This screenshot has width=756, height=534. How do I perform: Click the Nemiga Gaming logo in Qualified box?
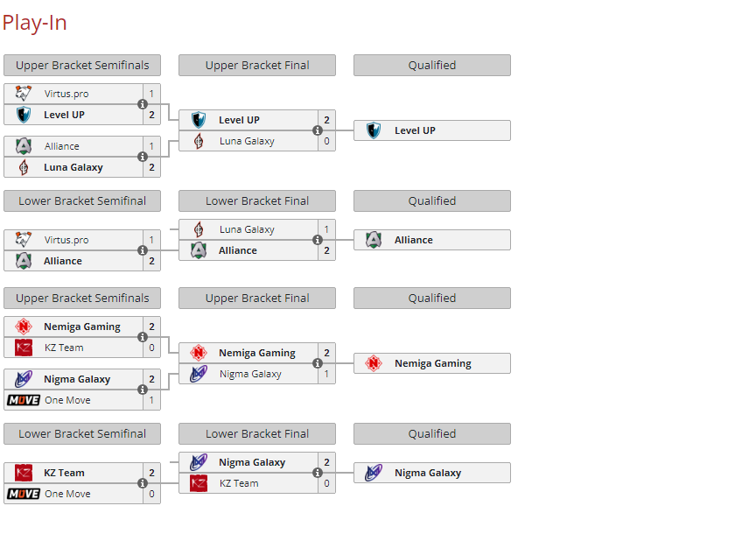click(372, 362)
